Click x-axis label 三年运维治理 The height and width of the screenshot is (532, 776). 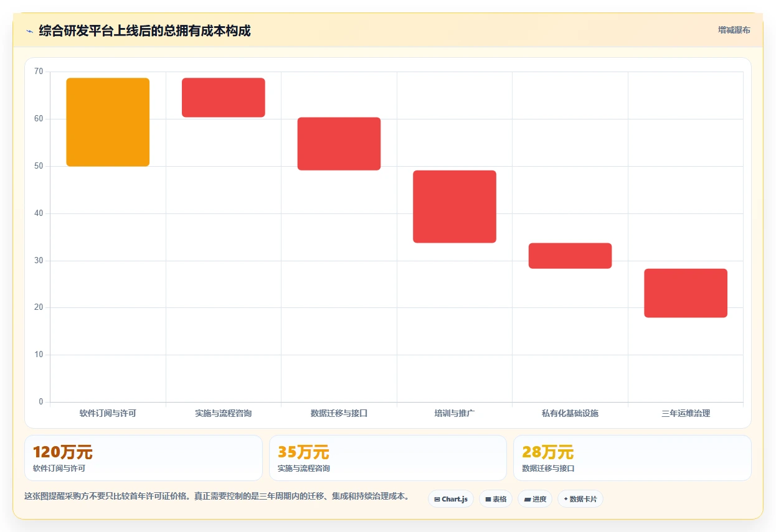(x=686, y=413)
